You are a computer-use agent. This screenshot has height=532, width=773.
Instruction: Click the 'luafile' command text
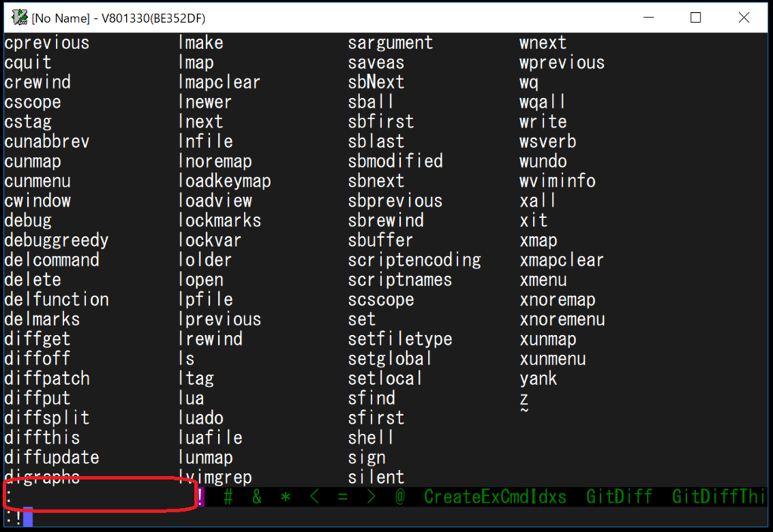[x=211, y=437]
